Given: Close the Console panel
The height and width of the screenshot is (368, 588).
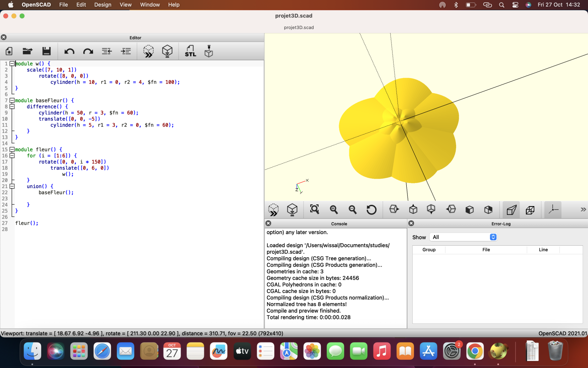Looking at the screenshot, I should pos(268,223).
